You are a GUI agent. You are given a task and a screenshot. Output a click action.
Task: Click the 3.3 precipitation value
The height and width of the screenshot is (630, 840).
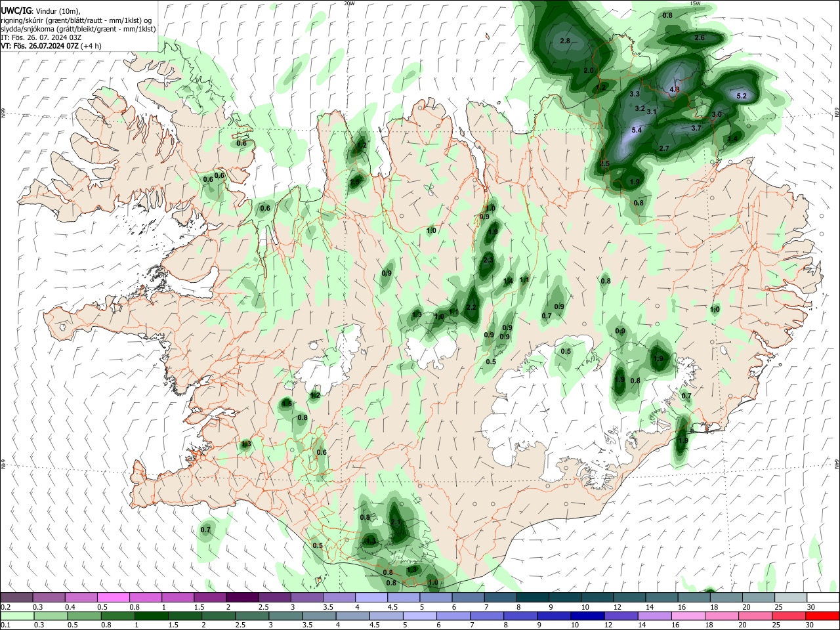click(x=635, y=94)
